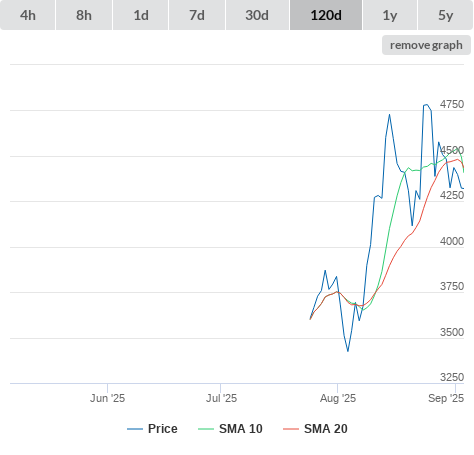The width and height of the screenshot is (474, 455).
Task: Open the 1d time range tab
Action: pos(141,15)
